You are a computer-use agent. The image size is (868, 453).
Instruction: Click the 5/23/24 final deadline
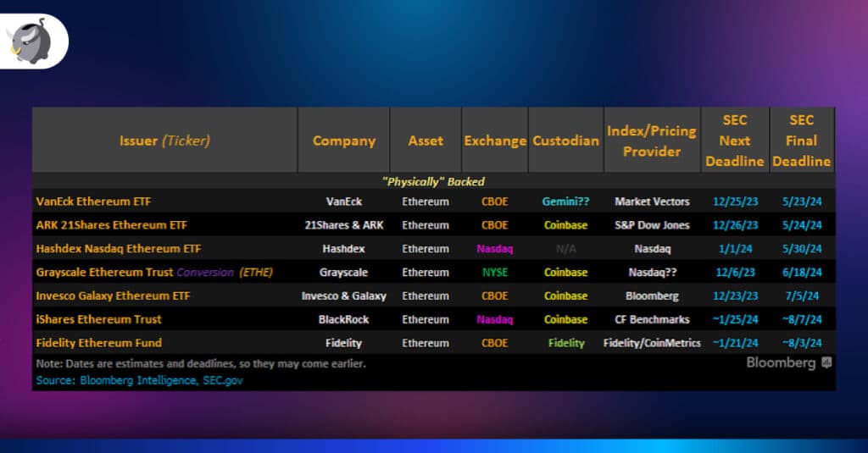pyautogui.click(x=802, y=202)
